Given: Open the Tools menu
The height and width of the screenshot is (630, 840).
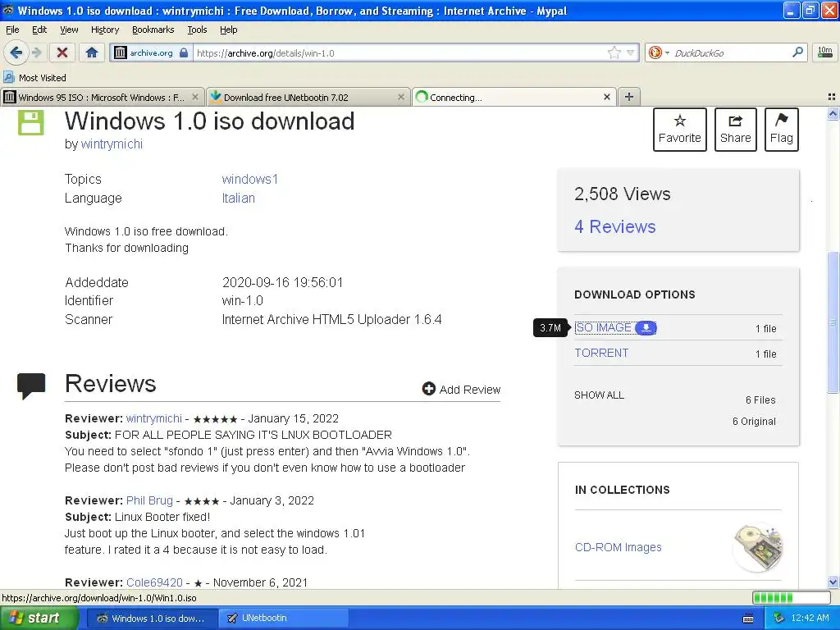Looking at the screenshot, I should click(197, 30).
